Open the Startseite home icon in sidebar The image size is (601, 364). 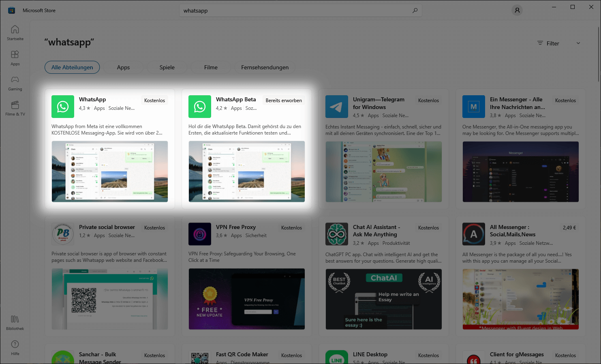(15, 32)
